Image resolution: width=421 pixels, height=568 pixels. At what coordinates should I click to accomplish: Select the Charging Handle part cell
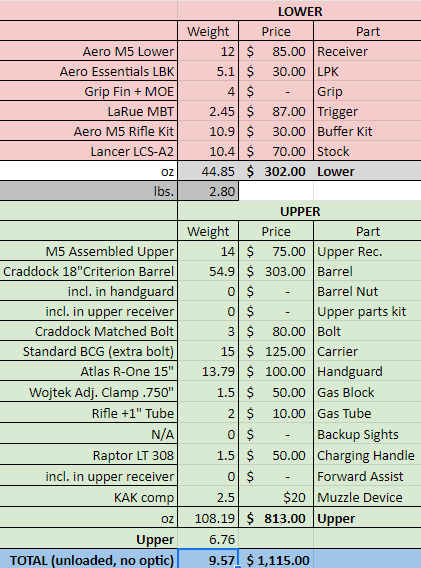pyautogui.click(x=367, y=455)
